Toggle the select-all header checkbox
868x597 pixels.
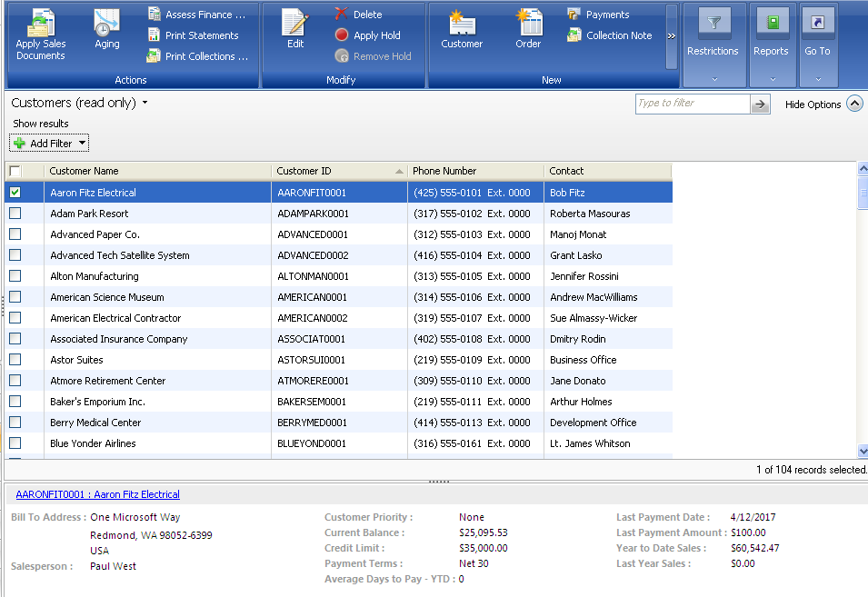(x=15, y=171)
